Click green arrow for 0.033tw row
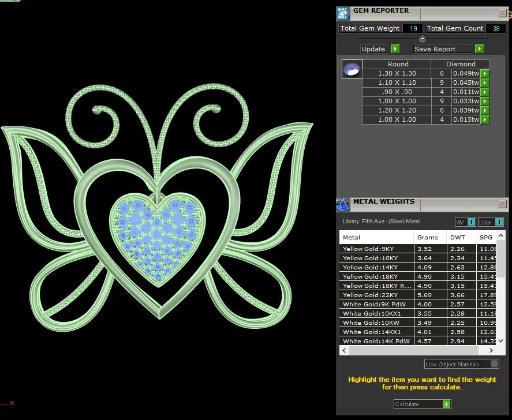This screenshot has height=420, width=512. coord(485,101)
